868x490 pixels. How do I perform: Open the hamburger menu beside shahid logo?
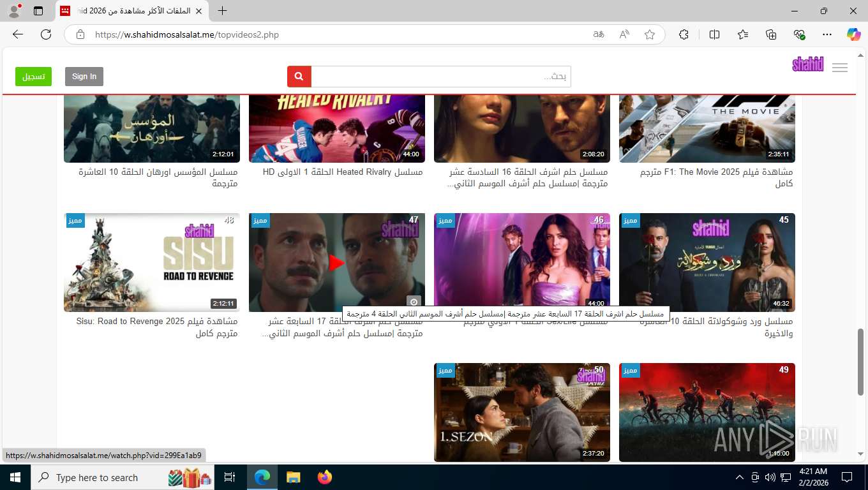840,68
